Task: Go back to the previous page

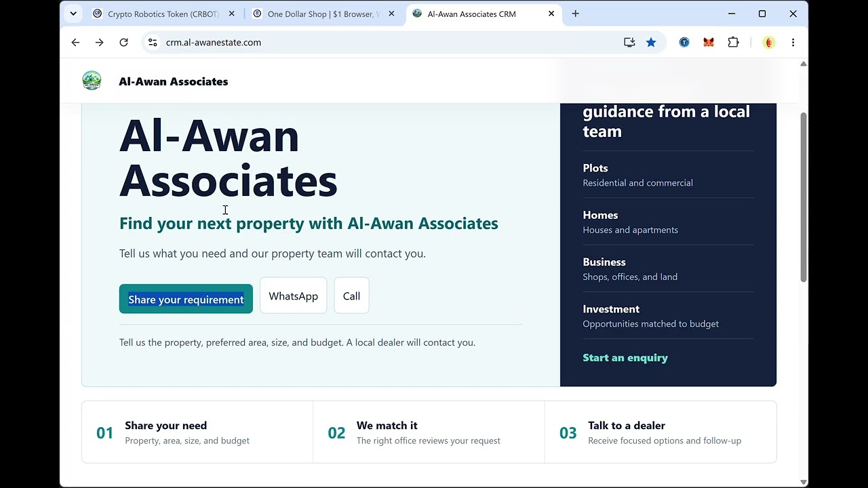Action: [75, 42]
